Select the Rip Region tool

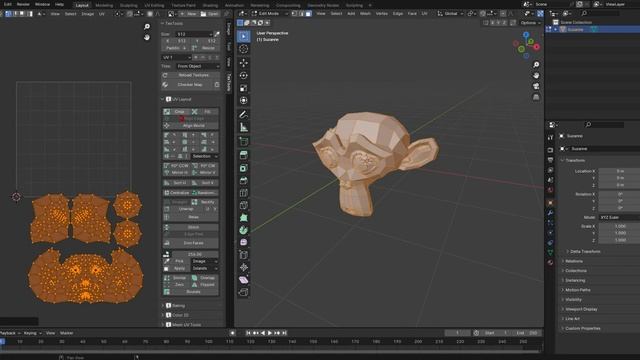pyautogui.click(x=244, y=292)
